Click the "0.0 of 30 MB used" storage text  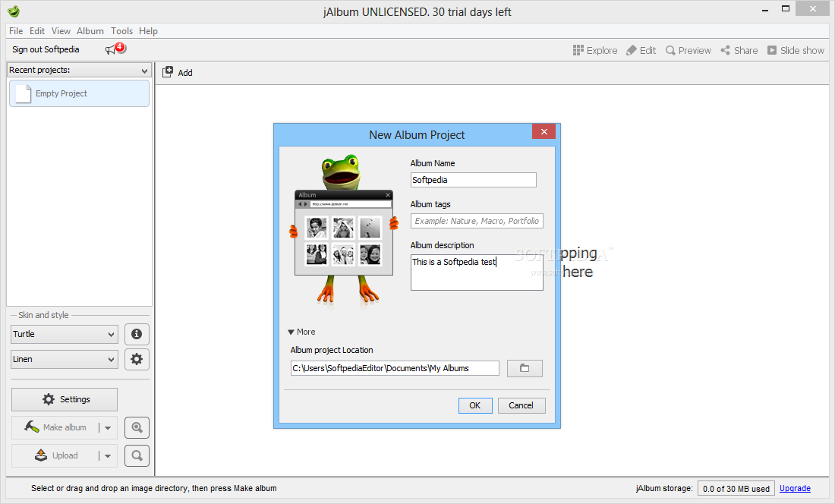(x=736, y=488)
